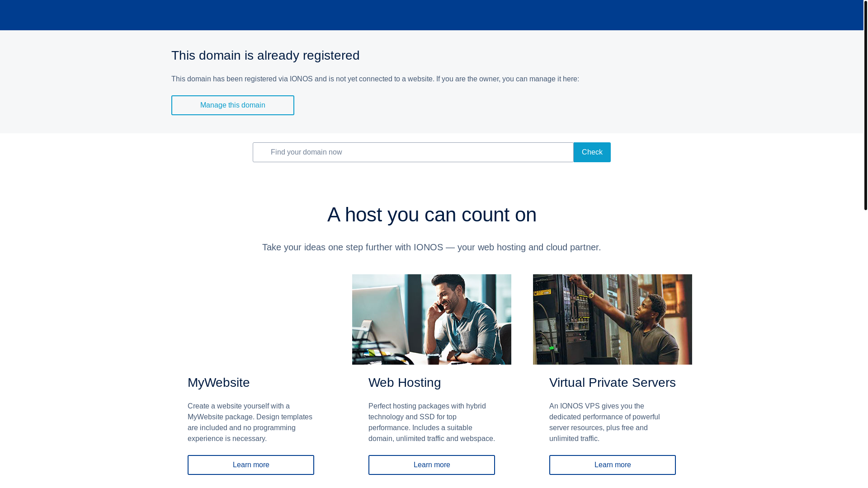Viewport: 868px width, 488px height.
Task: Click the Virtual Private Servers heading
Action: point(613,383)
